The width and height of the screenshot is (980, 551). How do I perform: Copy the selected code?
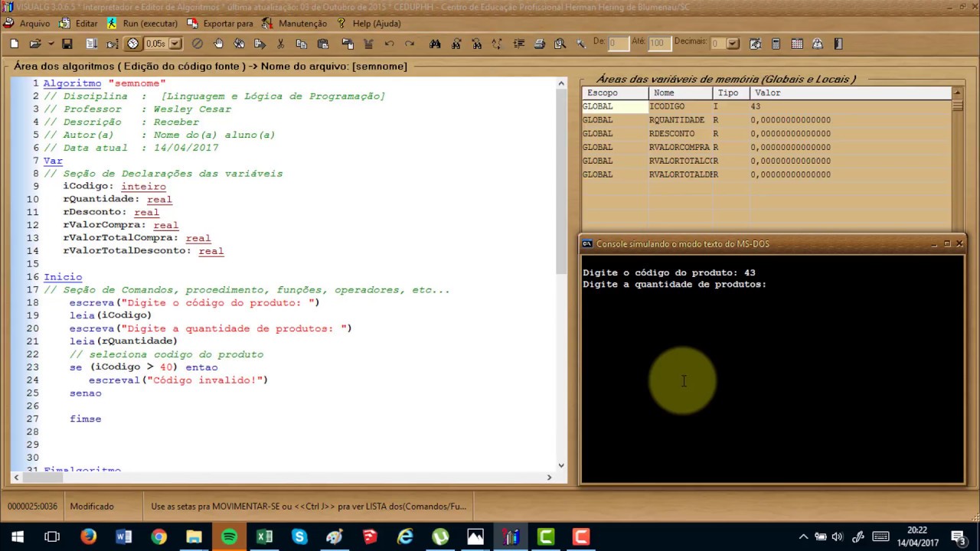coord(302,44)
